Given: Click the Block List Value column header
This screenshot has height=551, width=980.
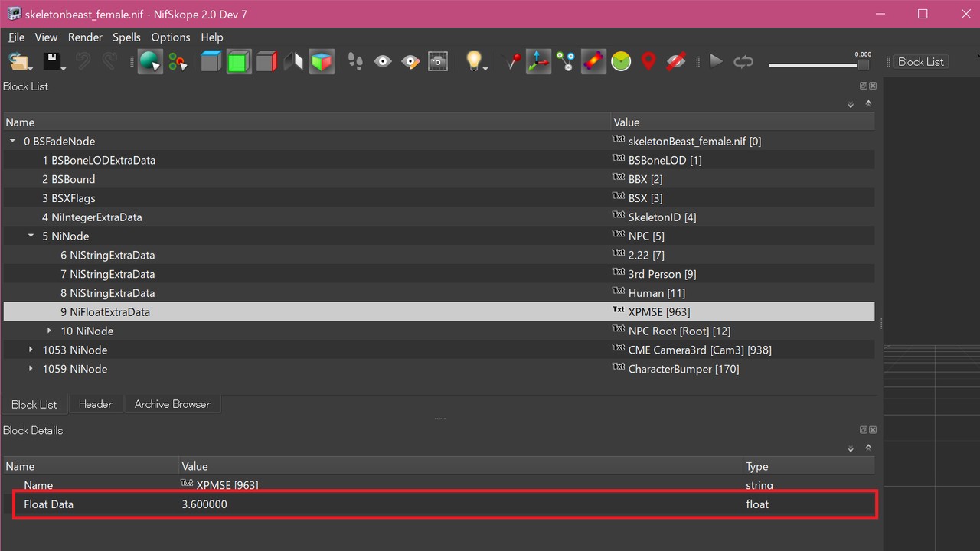Looking at the screenshot, I should [743, 122].
